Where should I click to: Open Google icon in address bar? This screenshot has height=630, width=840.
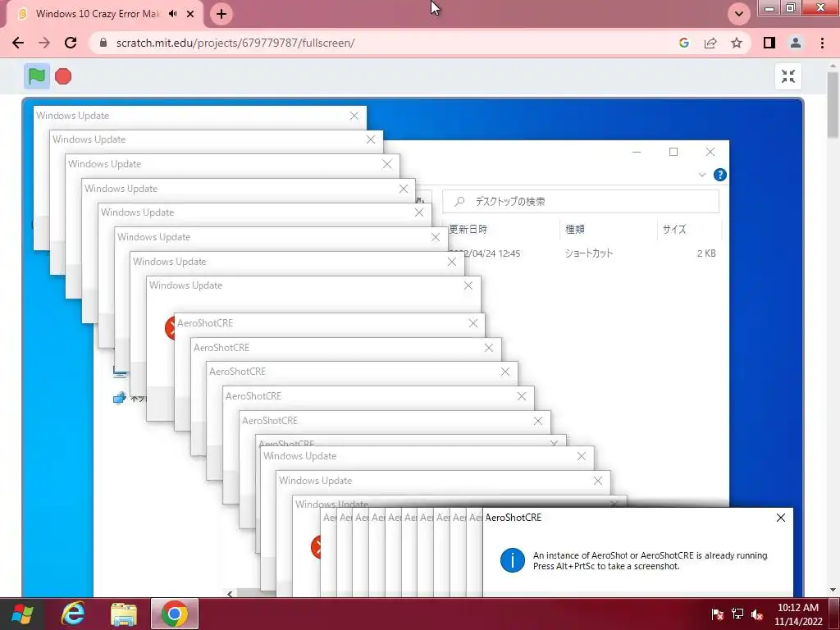coord(684,43)
